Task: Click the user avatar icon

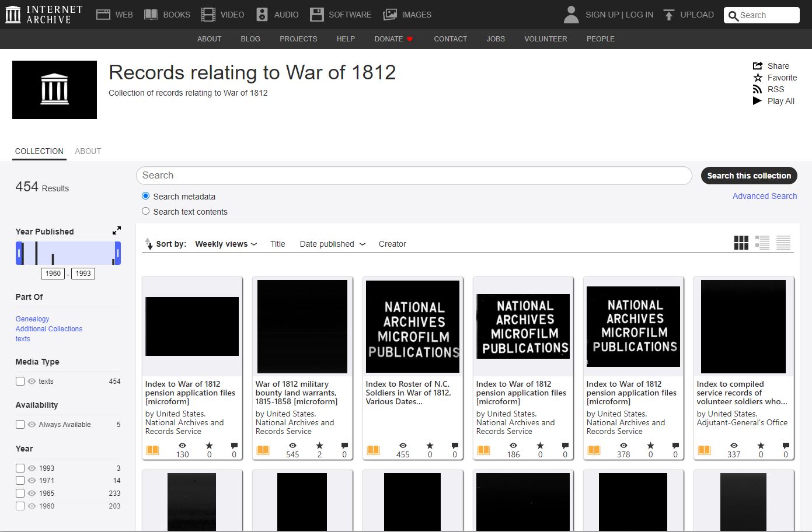Action: coord(571,15)
